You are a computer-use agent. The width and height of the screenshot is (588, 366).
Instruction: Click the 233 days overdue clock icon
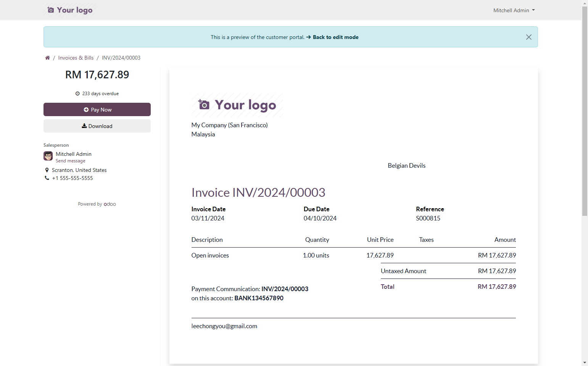77,94
